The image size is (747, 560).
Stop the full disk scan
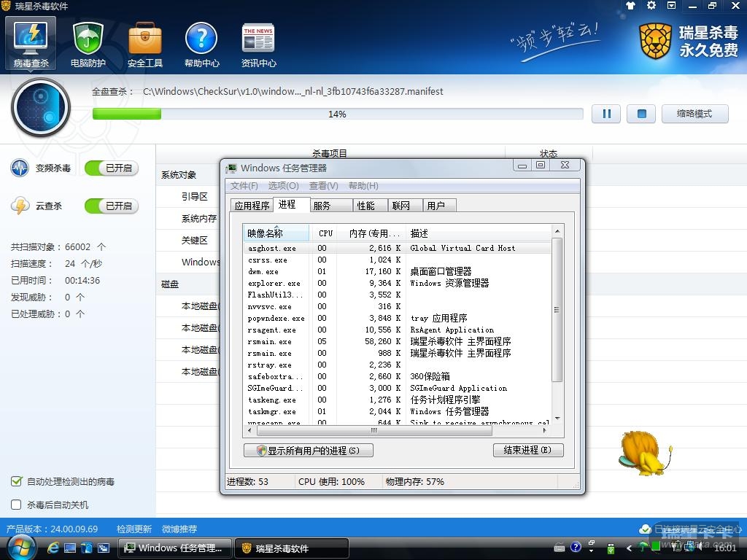pos(642,114)
